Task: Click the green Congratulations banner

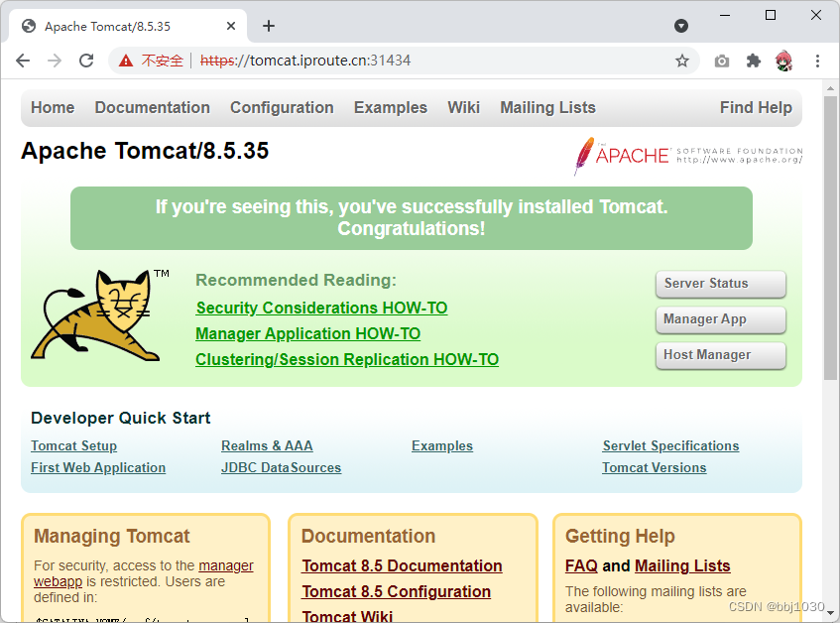Action: point(412,218)
